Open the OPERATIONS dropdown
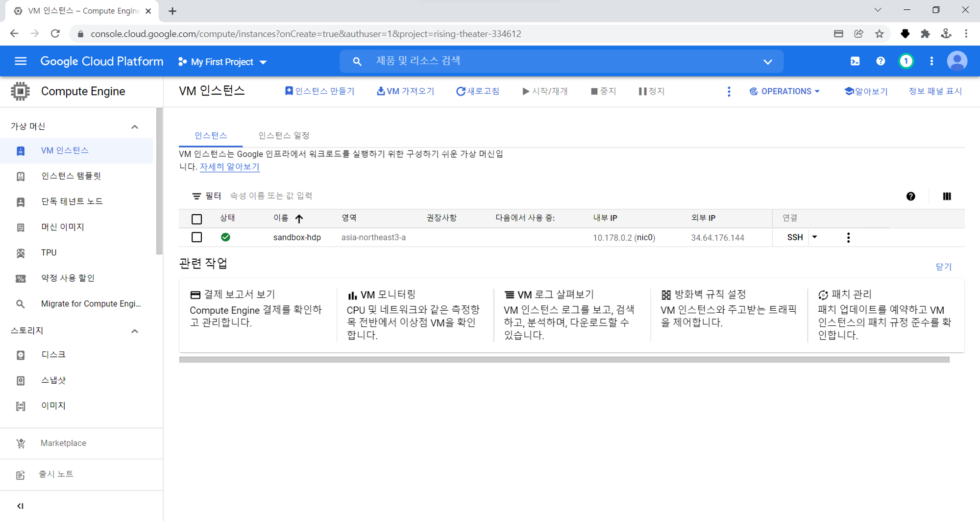 pyautogui.click(x=784, y=91)
